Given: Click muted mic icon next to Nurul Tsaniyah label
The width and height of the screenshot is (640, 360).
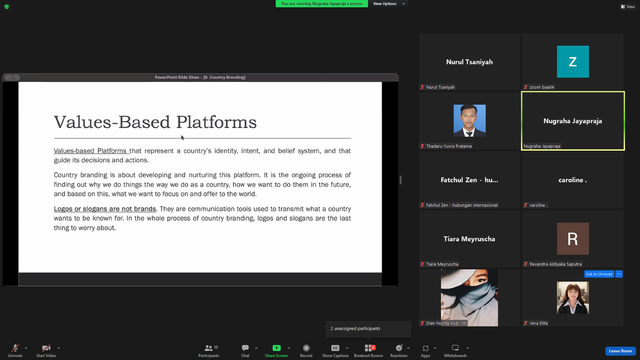Looking at the screenshot, I should click(x=423, y=87).
